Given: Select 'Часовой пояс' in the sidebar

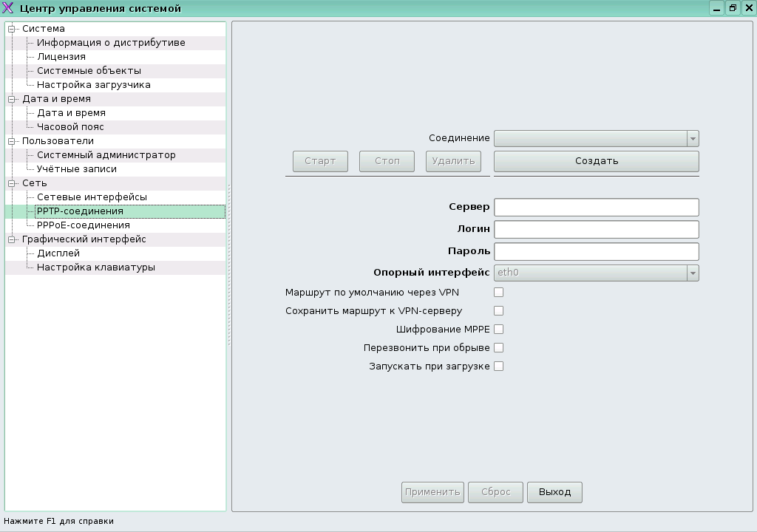Looking at the screenshot, I should tap(70, 127).
